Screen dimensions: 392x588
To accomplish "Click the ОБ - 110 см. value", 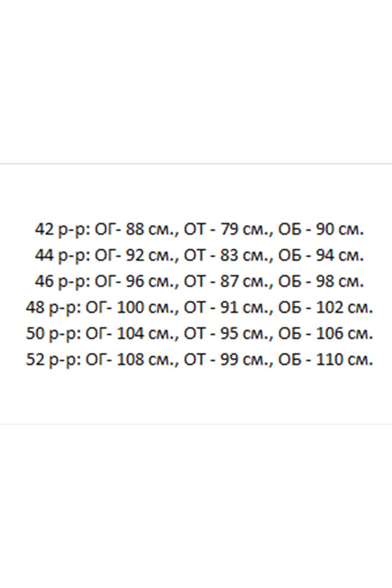I will point(326,359).
